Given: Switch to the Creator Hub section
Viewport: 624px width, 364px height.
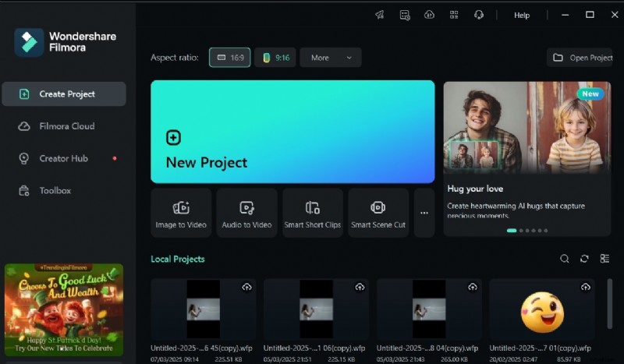Looking at the screenshot, I should click(x=64, y=158).
